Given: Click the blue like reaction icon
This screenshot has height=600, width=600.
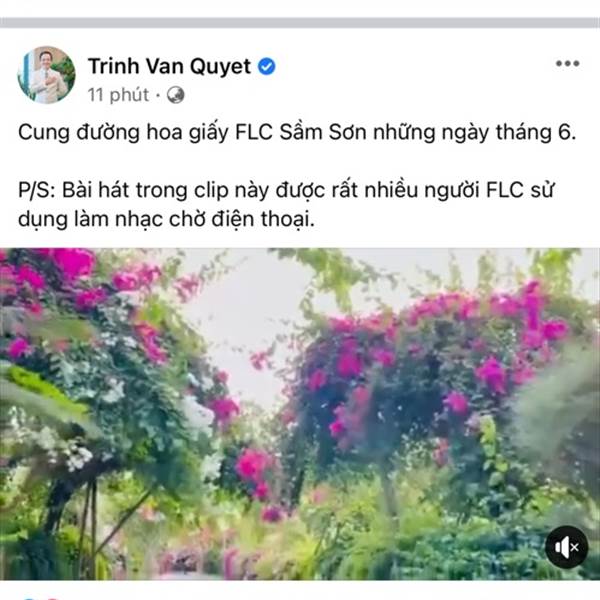Looking at the screenshot, I should click(30, 598).
